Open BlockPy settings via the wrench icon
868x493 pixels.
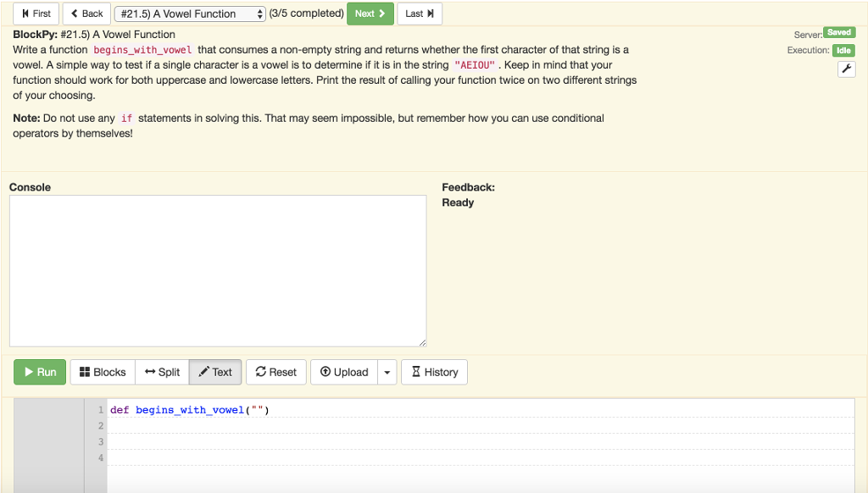(x=846, y=69)
